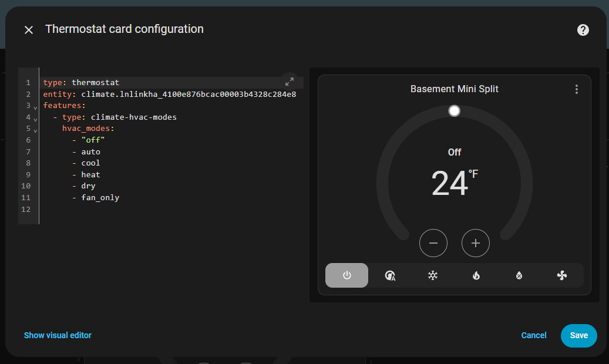Decrease temperature with minus button
609x364 pixels.
pos(433,243)
